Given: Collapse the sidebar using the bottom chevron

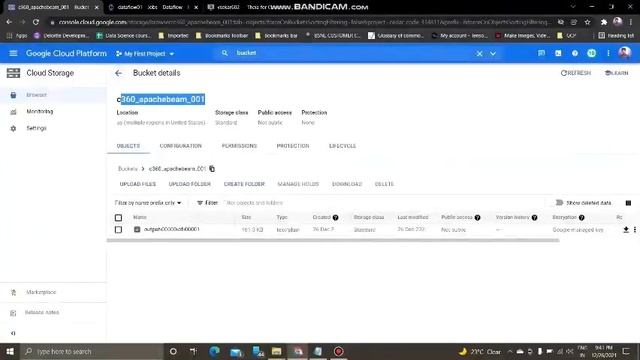Looking at the screenshot, I should click(x=13, y=333).
